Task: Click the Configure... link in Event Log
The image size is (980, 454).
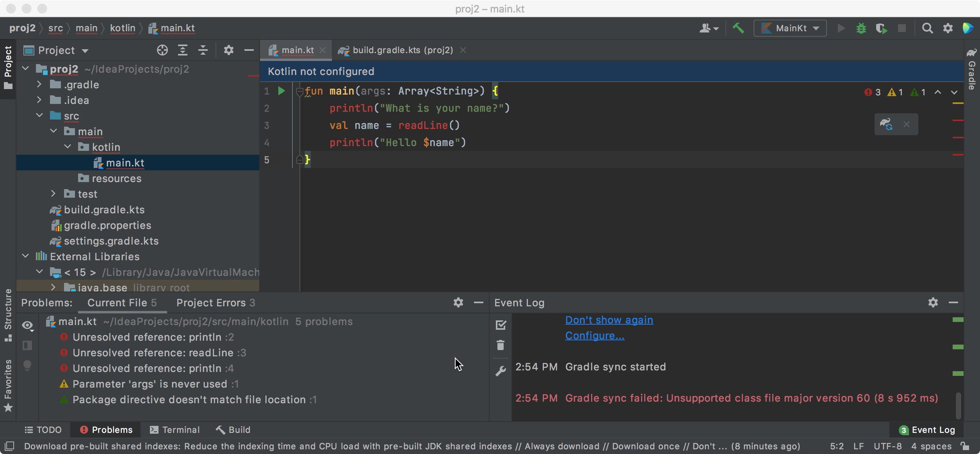Action: [x=594, y=336]
